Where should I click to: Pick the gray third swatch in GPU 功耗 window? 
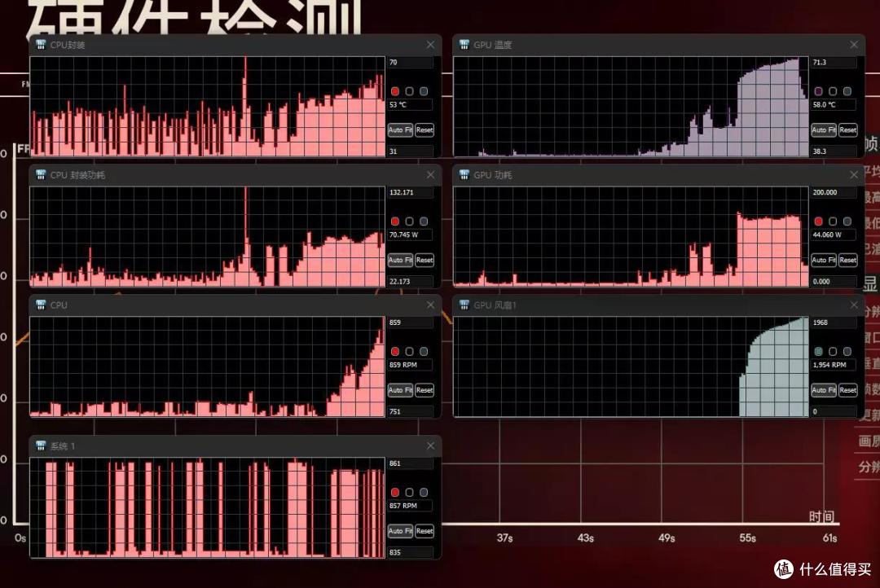(847, 222)
